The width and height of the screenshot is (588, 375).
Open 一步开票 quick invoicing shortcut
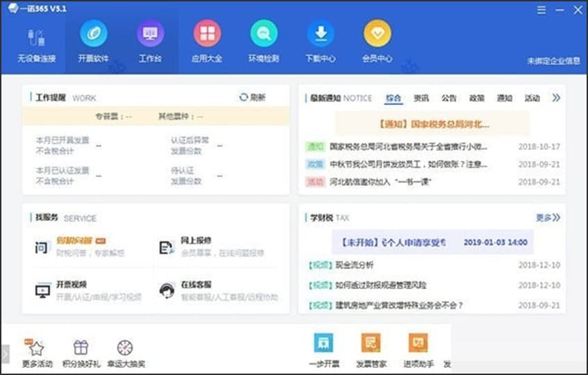tap(323, 344)
